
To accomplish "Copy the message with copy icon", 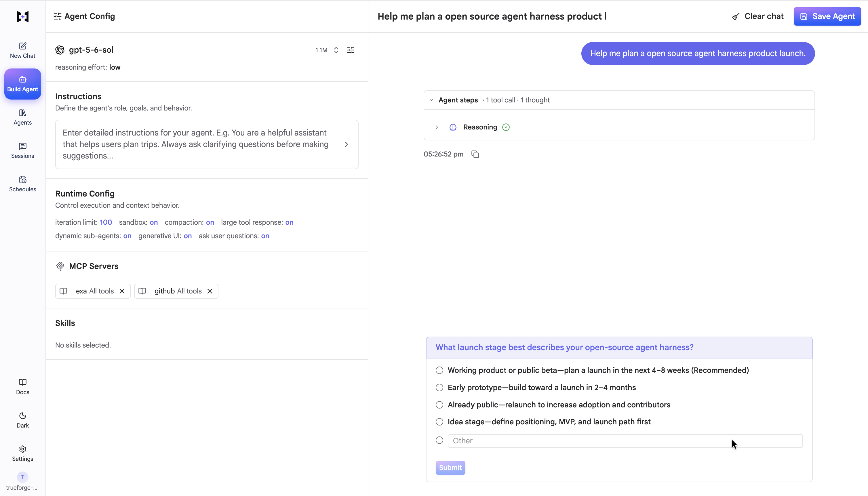I will click(x=475, y=154).
